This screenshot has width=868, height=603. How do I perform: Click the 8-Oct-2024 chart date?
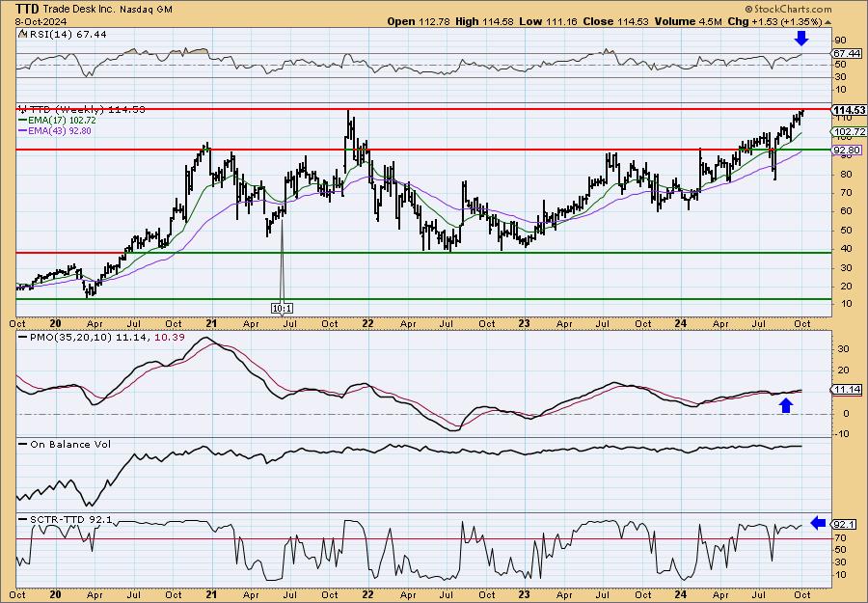[41, 21]
